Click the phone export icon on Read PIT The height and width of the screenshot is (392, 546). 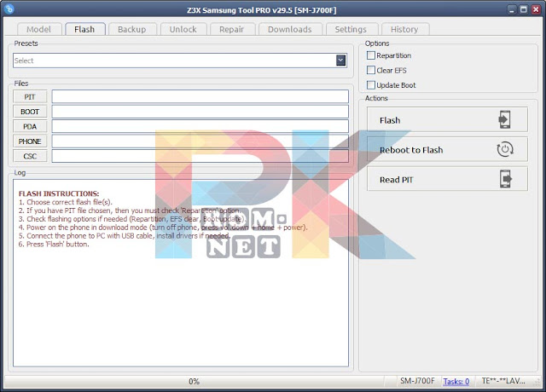506,179
